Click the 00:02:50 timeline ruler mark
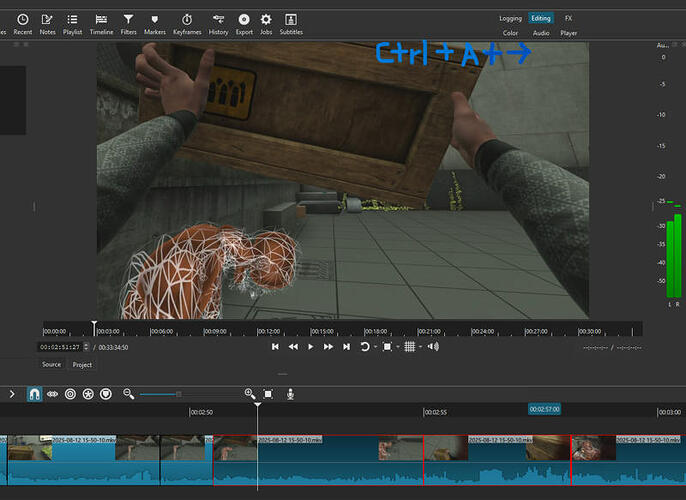The width and height of the screenshot is (686, 500). coord(201,412)
